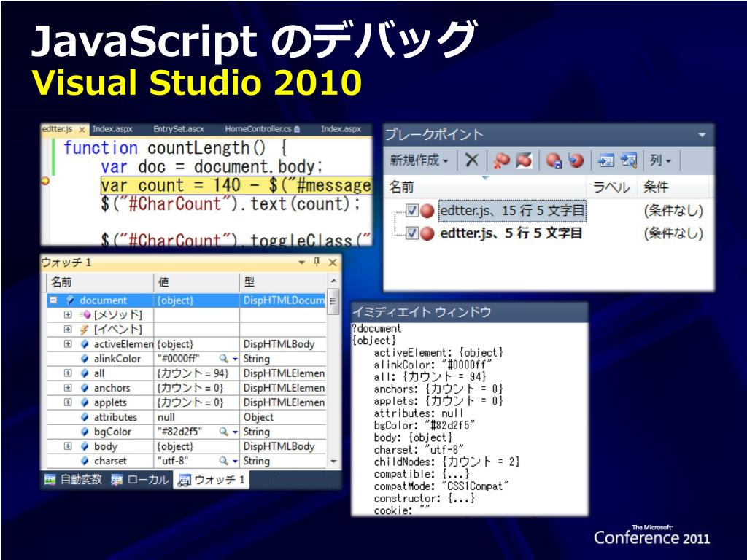Image resolution: width=747 pixels, height=560 pixels.
Task: Click the magnifier visualizer for charset
Action: (x=223, y=461)
